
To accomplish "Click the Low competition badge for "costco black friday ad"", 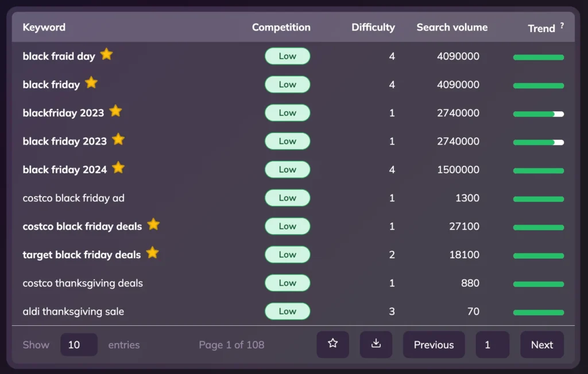I will pos(287,198).
